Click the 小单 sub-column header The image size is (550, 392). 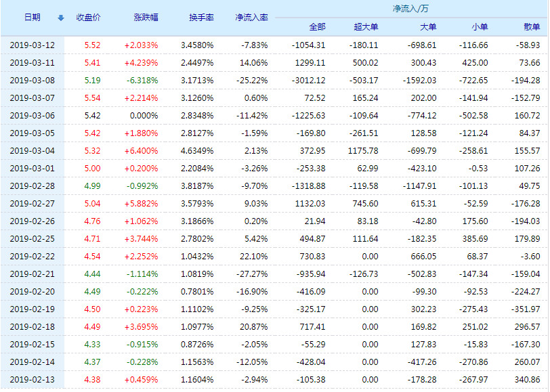pyautogui.click(x=480, y=27)
